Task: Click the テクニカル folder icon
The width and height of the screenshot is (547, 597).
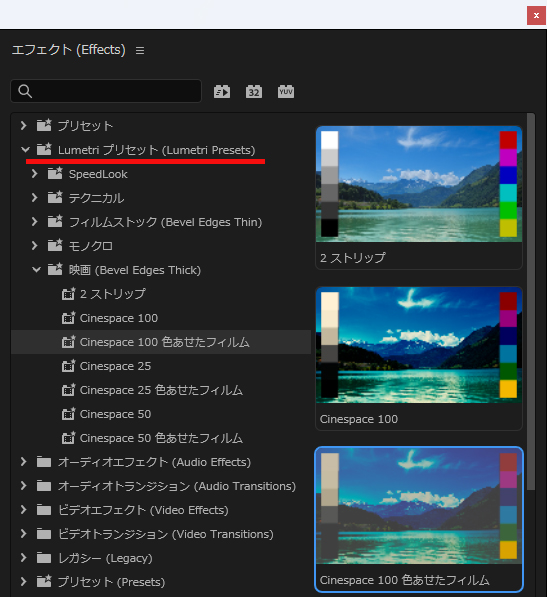Action: (55, 197)
